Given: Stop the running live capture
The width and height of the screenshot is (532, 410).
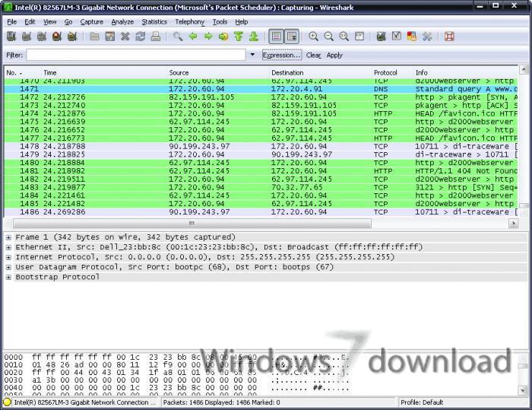Looking at the screenshot, I should point(57,37).
